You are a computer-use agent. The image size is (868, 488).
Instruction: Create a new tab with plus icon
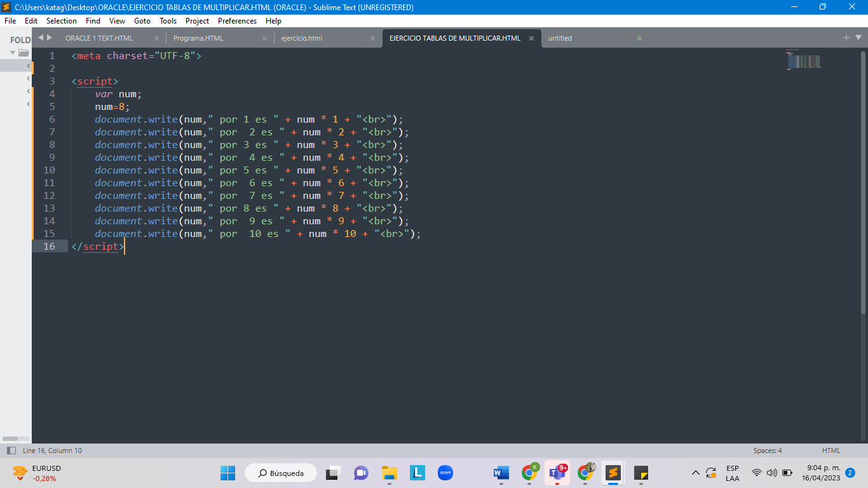click(x=846, y=38)
